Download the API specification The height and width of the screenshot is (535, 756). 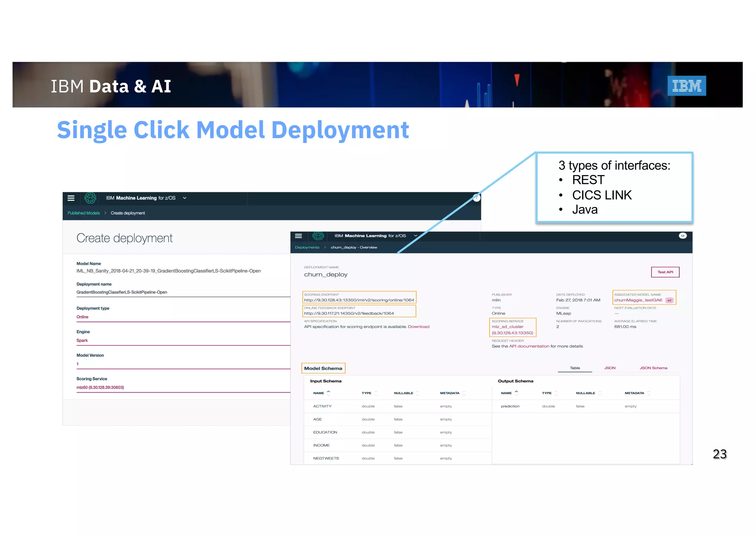pos(419,327)
